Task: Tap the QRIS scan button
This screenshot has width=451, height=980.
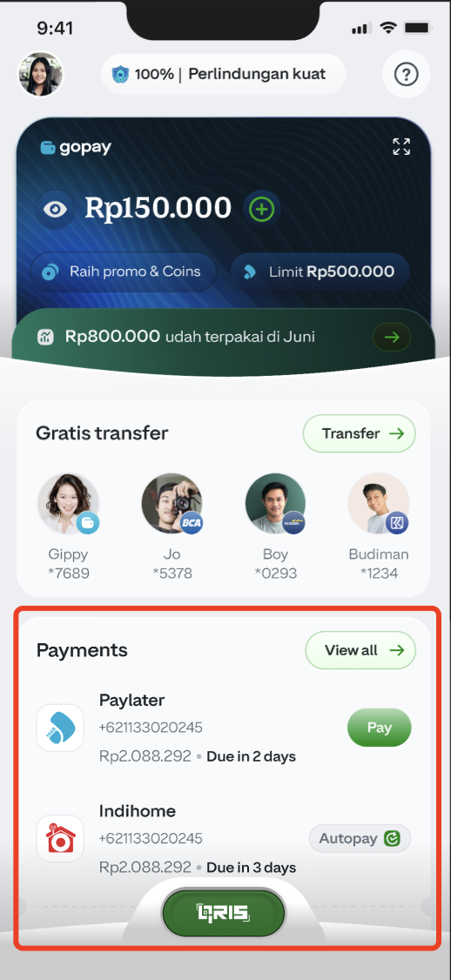Action: 223,913
